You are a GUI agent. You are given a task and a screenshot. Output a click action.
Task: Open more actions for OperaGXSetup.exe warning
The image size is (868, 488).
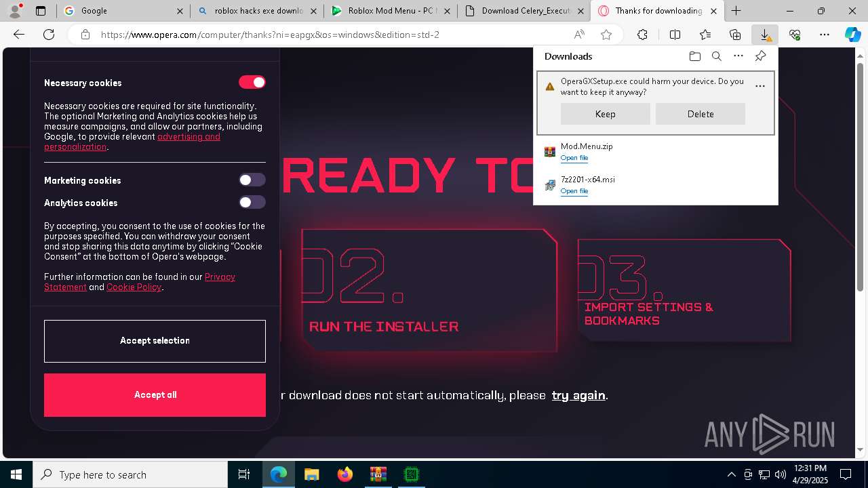coord(760,86)
